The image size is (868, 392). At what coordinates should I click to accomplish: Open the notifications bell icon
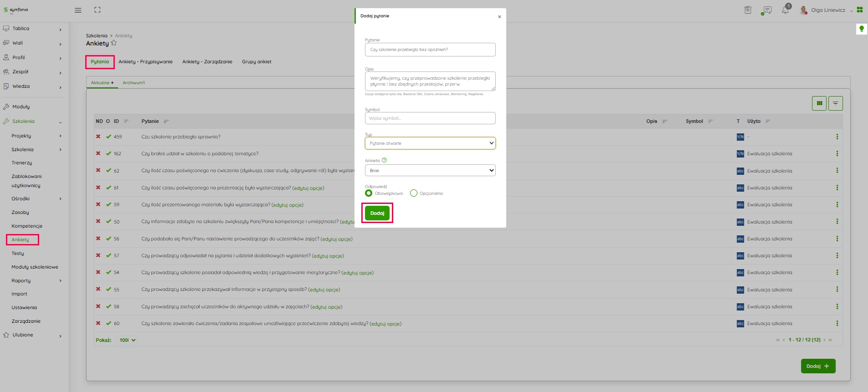(x=785, y=10)
